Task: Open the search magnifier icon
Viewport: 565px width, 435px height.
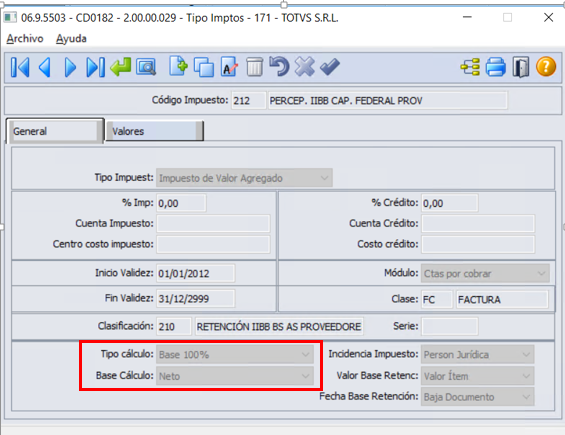Action: coord(146,67)
